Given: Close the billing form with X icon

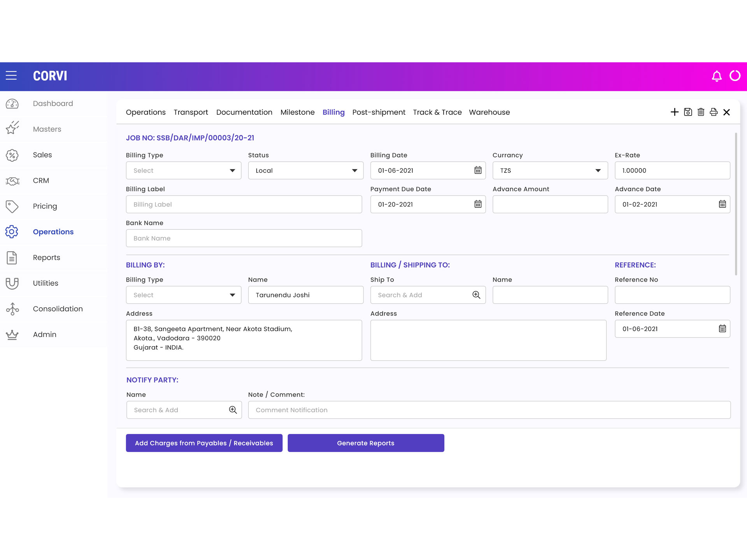Looking at the screenshot, I should point(726,112).
